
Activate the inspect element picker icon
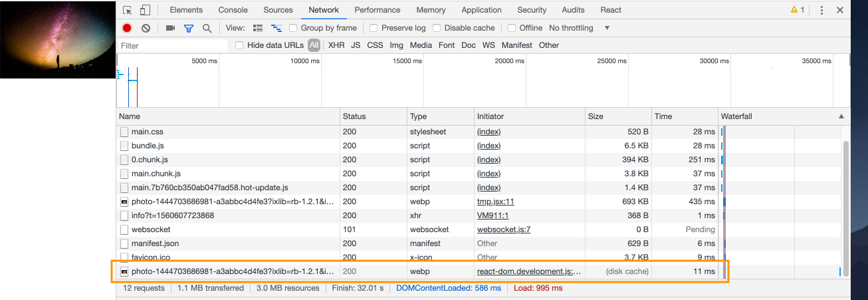[128, 10]
